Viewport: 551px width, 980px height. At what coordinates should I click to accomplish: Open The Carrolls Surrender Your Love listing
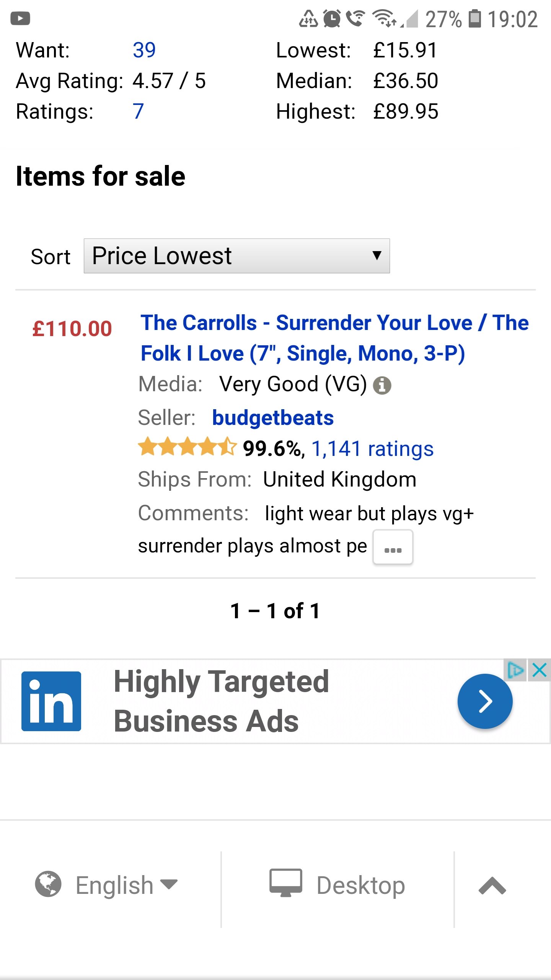pyautogui.click(x=334, y=338)
